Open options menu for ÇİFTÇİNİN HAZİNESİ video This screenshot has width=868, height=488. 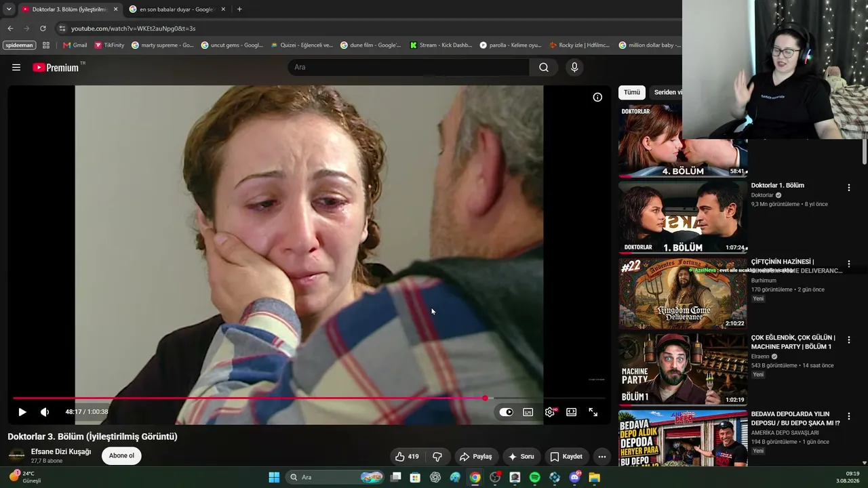click(848, 264)
